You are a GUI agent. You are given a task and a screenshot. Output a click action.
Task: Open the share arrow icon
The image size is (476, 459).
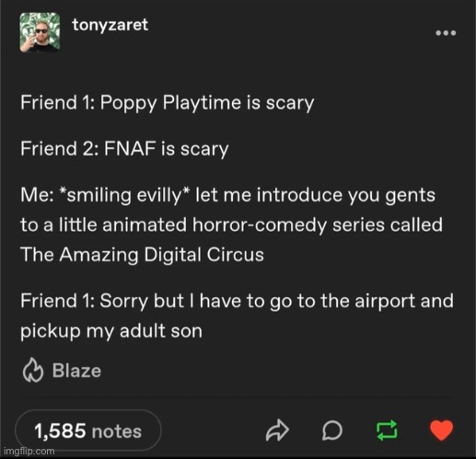click(277, 430)
